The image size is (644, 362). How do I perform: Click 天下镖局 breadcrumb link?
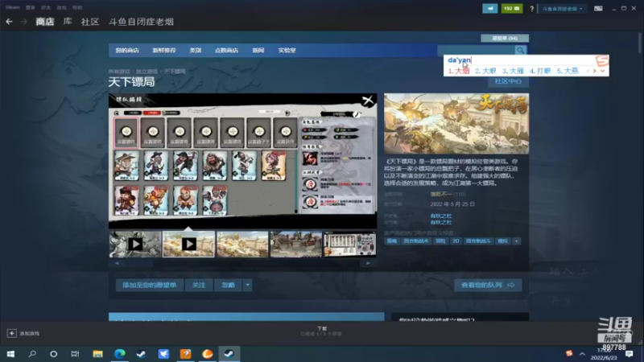click(175, 72)
